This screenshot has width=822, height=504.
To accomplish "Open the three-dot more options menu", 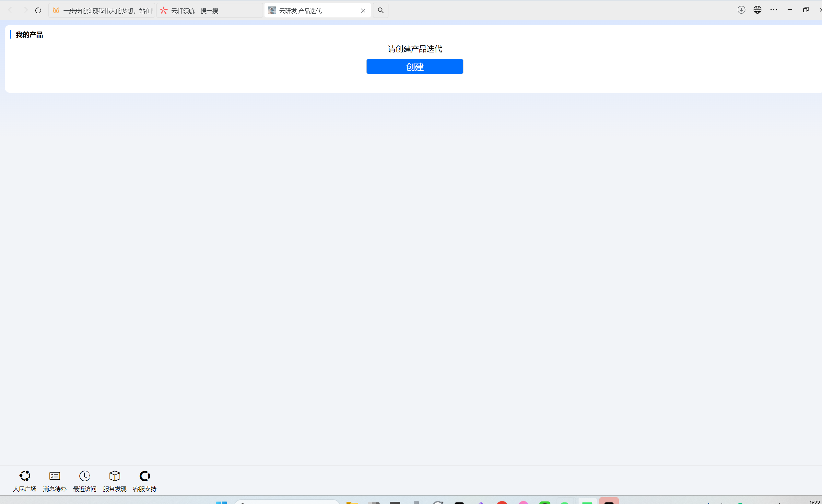I will (x=774, y=10).
